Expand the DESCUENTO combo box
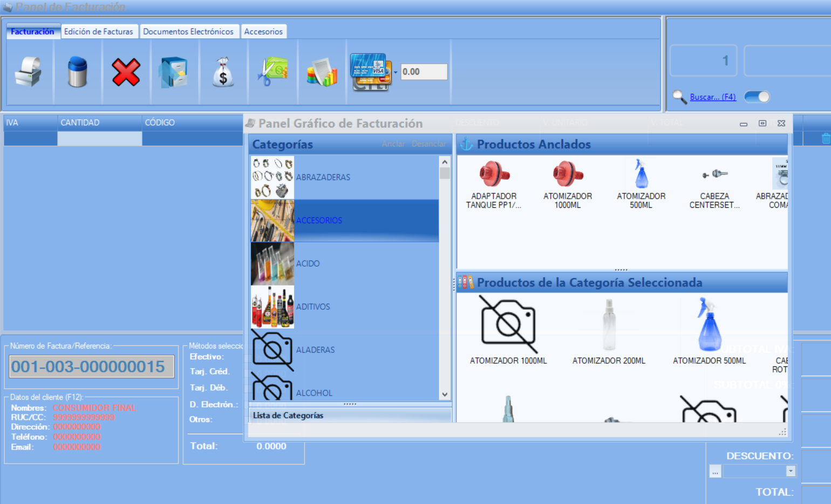This screenshot has width=831, height=504. [791, 471]
